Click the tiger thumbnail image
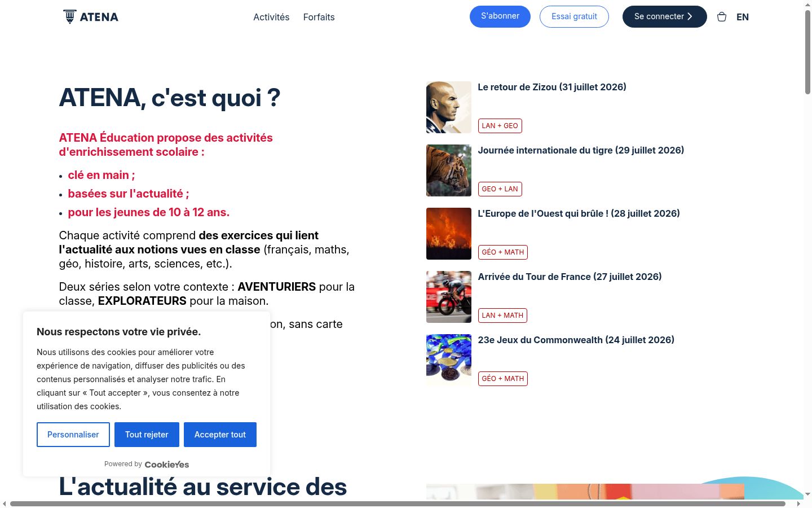The width and height of the screenshot is (812, 508). [449, 170]
